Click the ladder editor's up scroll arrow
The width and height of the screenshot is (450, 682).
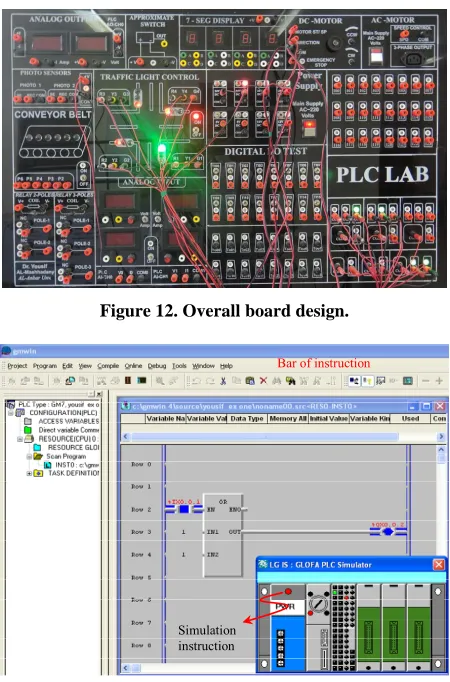(441, 449)
